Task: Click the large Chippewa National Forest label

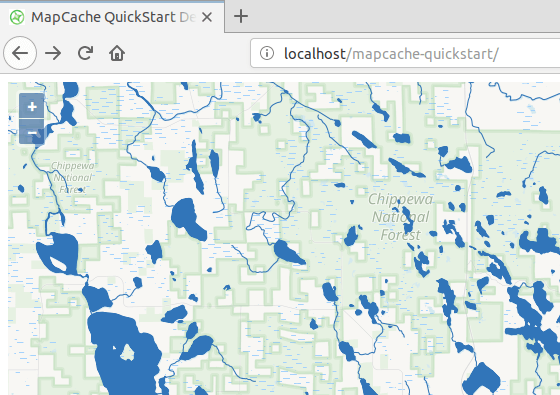Action: (400, 217)
